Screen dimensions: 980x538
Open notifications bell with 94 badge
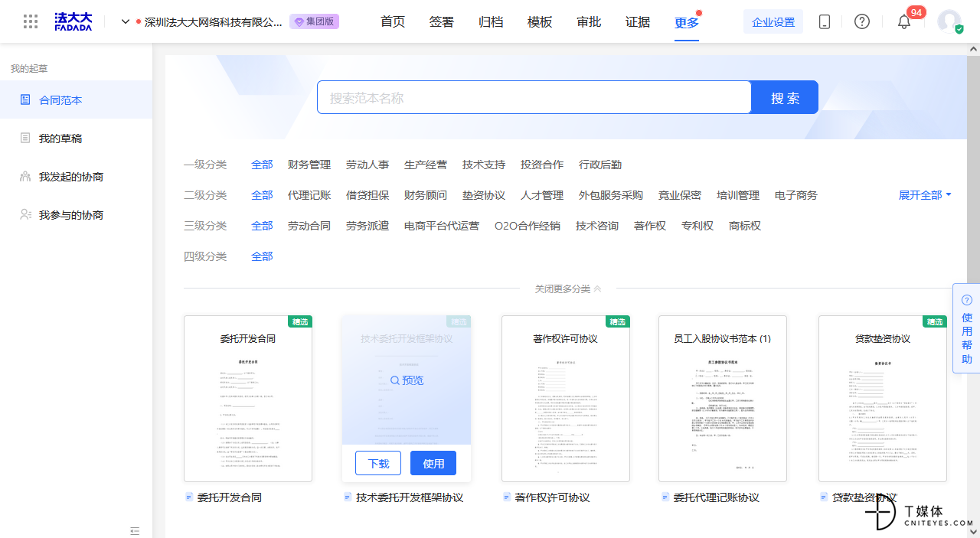(904, 21)
